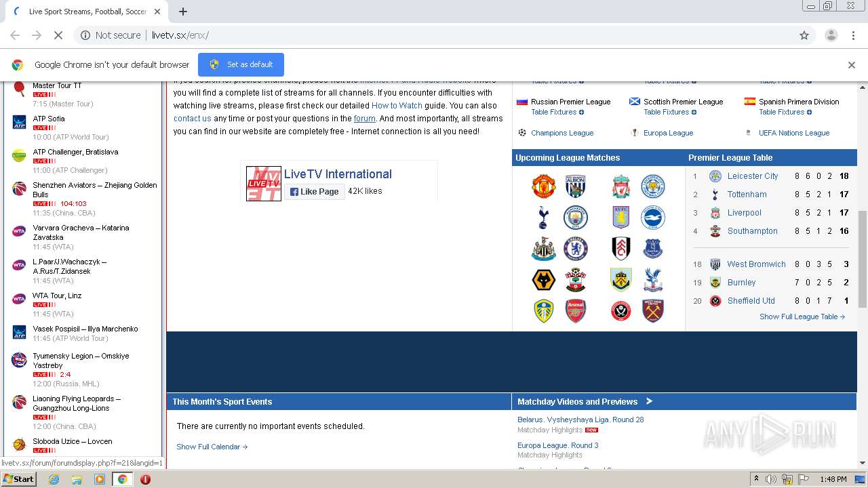Click Set as default button
Screen dimensions: 868x488
pyautogui.click(x=241, y=64)
